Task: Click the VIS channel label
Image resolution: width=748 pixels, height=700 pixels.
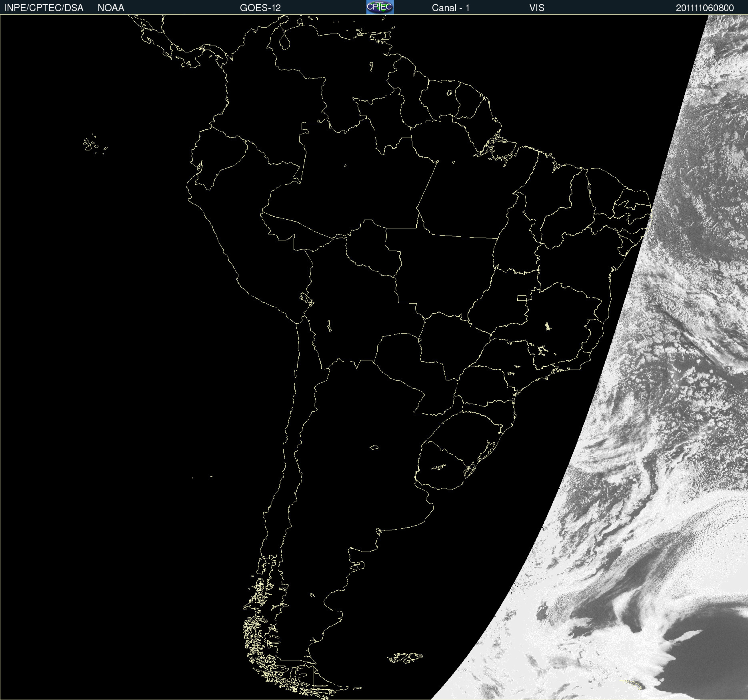Action: (537, 8)
